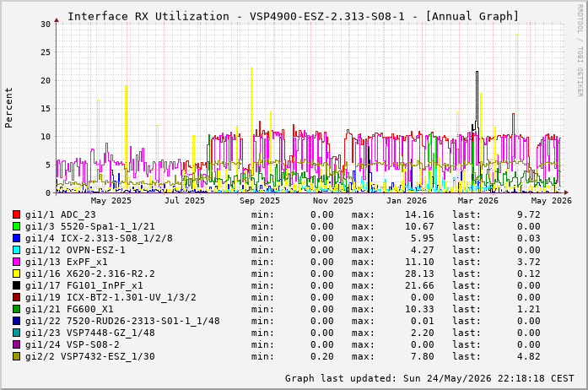Click the green swatch for gi1/3 5520-Spa1-1_1/21
The image size is (588, 390).
tap(16, 226)
